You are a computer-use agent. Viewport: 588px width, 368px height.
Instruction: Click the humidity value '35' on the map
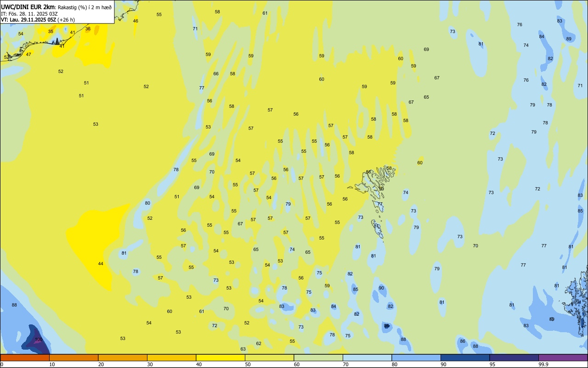(x=51, y=31)
